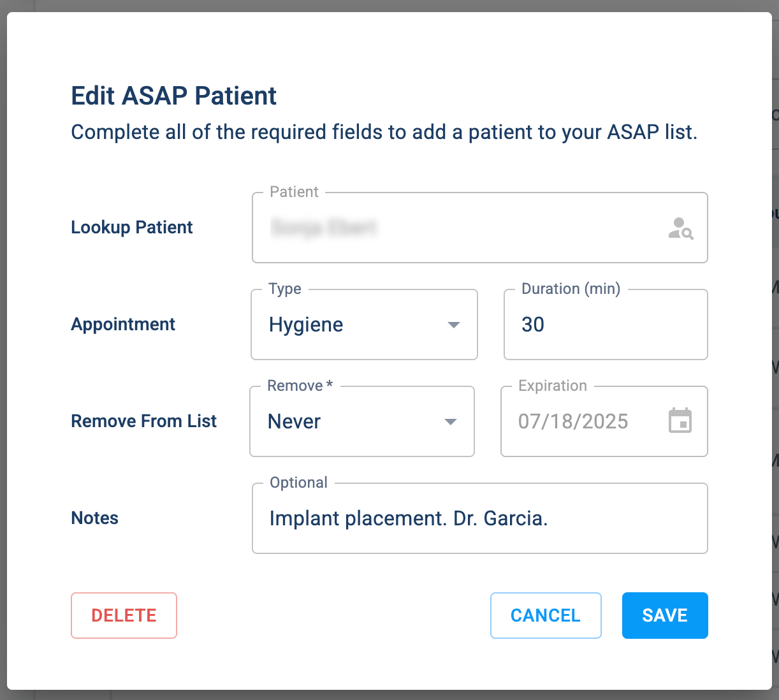Click the Lookup Patient row label
779x700 pixels.
[132, 228]
